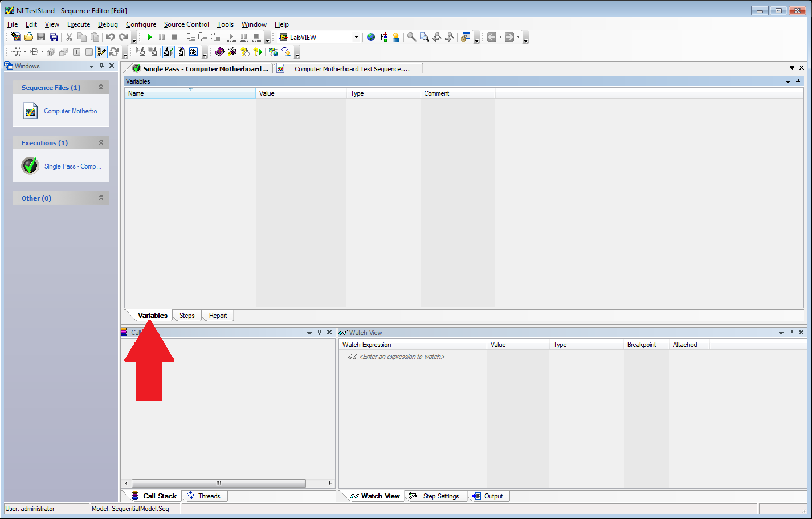Click the Call Stack scroll right arrow
812x519 pixels.
[x=330, y=483]
